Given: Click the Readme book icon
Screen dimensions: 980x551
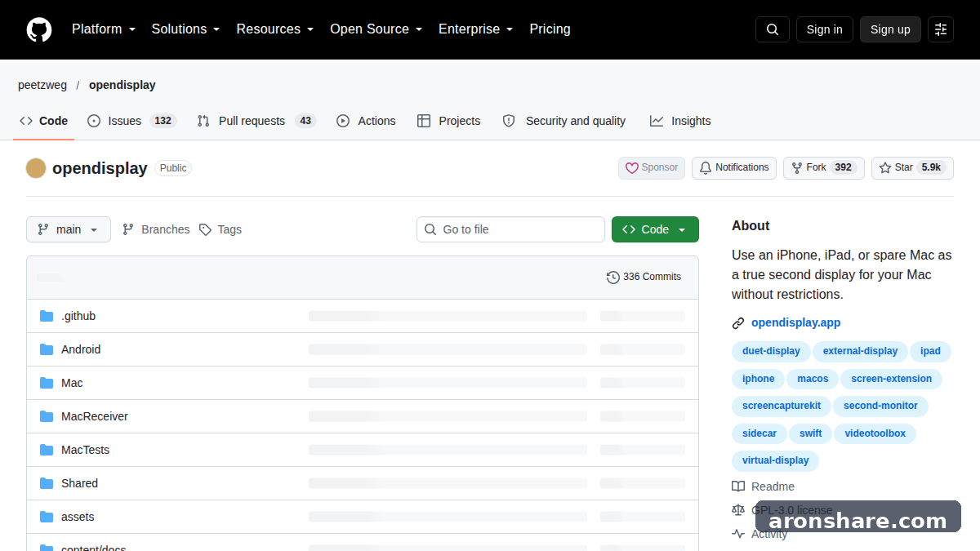Looking at the screenshot, I should pos(738,487).
